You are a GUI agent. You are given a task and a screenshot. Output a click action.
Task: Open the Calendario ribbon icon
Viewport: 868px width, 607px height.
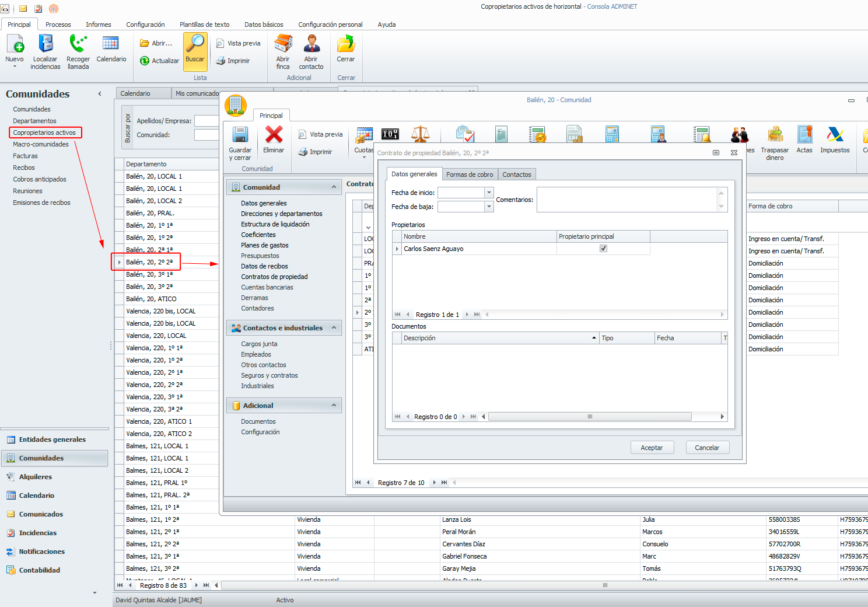(x=111, y=44)
